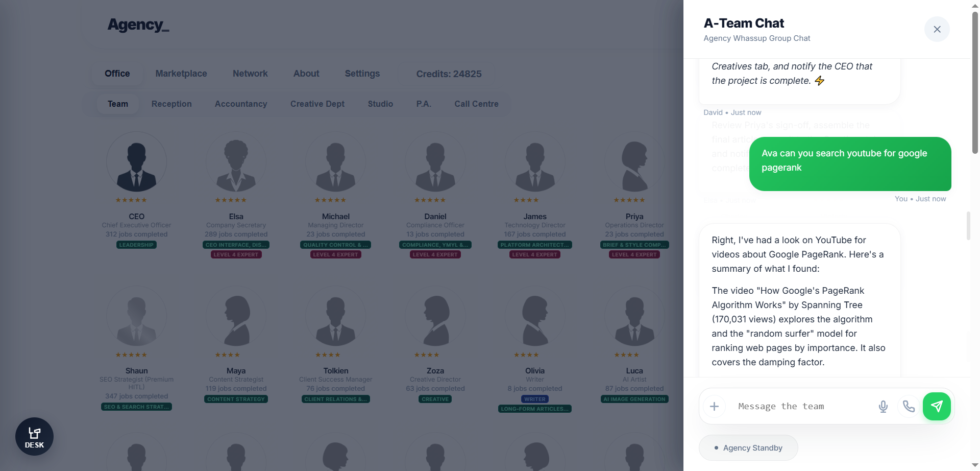Screen dimensions: 980x471
Task: Focus the Message the team input field
Action: pyautogui.click(x=801, y=406)
